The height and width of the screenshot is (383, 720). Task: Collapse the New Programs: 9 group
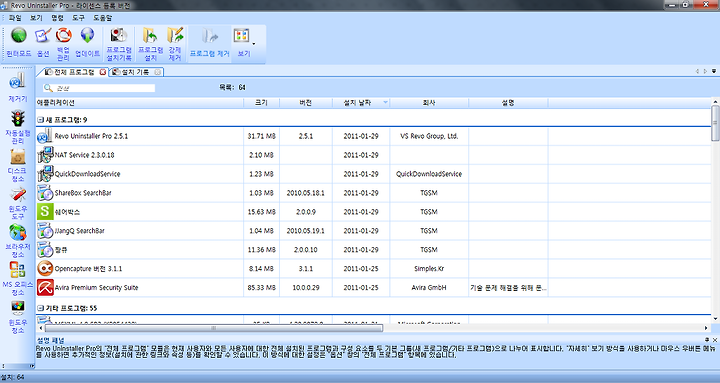(40, 120)
